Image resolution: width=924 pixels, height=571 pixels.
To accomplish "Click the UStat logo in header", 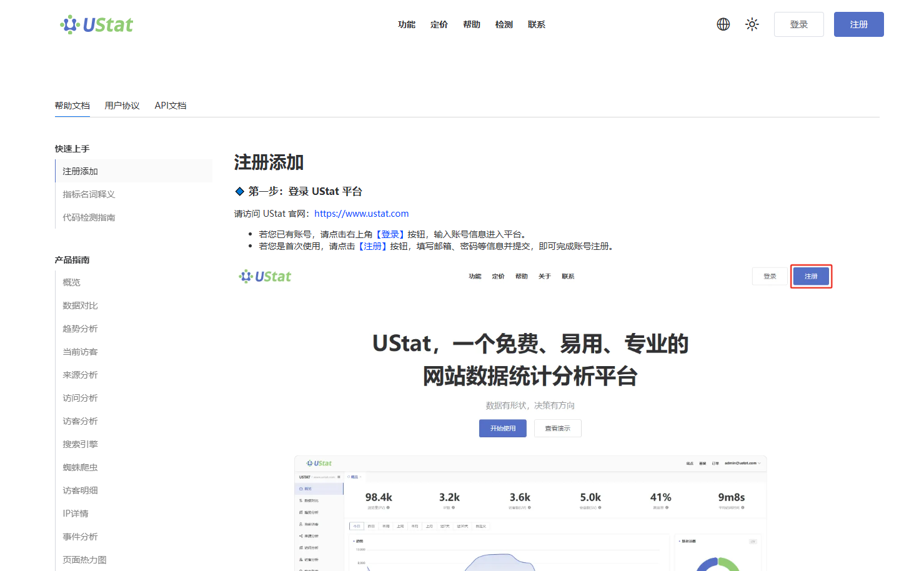I will pyautogui.click(x=97, y=24).
